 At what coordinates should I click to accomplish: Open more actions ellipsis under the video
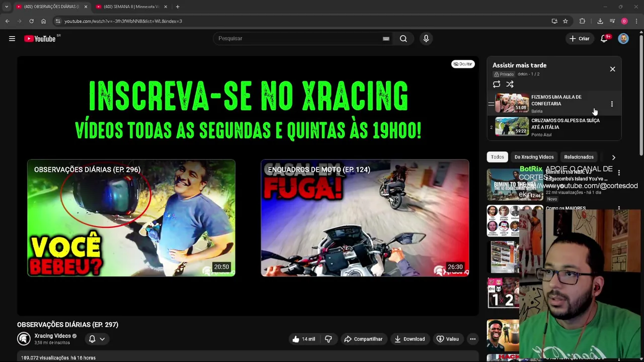pos(472,339)
